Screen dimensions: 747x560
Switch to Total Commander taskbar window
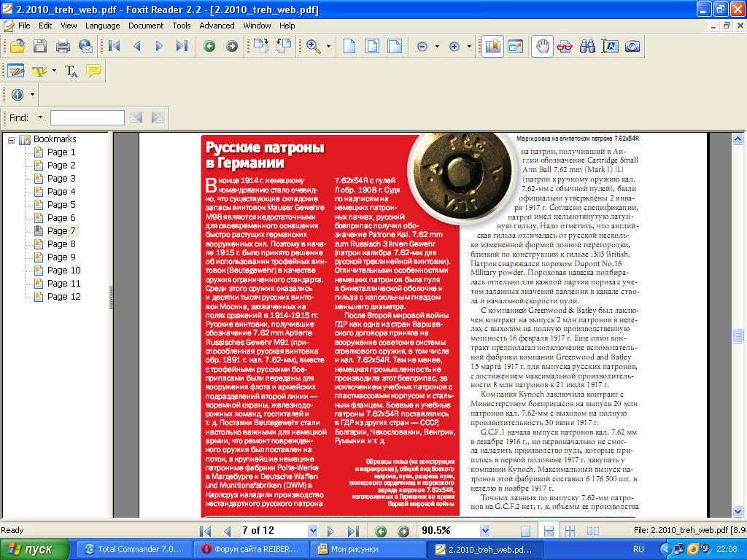[135, 549]
